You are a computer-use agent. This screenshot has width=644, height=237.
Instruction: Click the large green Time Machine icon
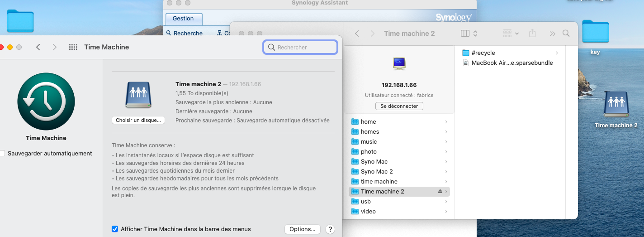click(x=46, y=102)
